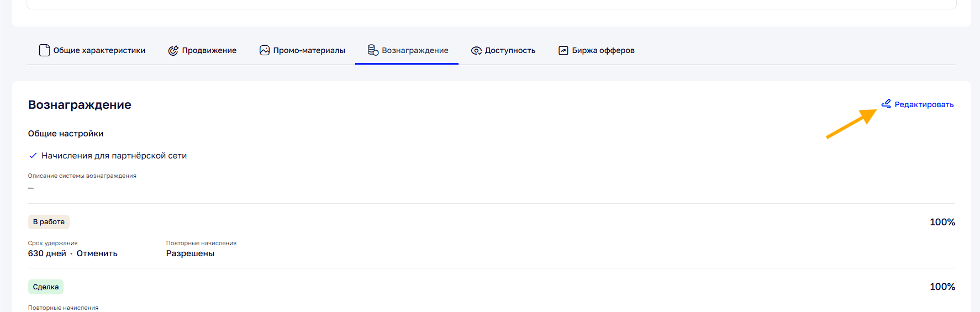Open the Продвижение tab
The width and height of the screenshot is (980, 312).
(x=209, y=50)
